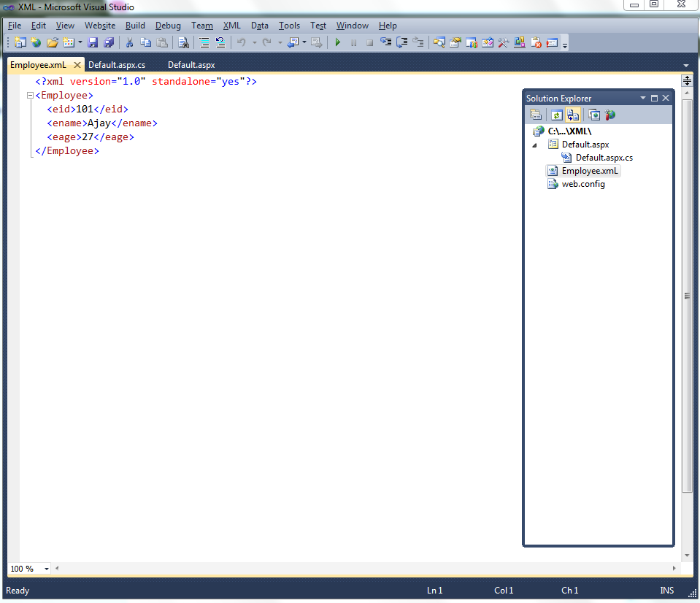The image size is (700, 603).
Task: Select Default.aspx.cs in Solution Explorer
Action: [x=604, y=157]
